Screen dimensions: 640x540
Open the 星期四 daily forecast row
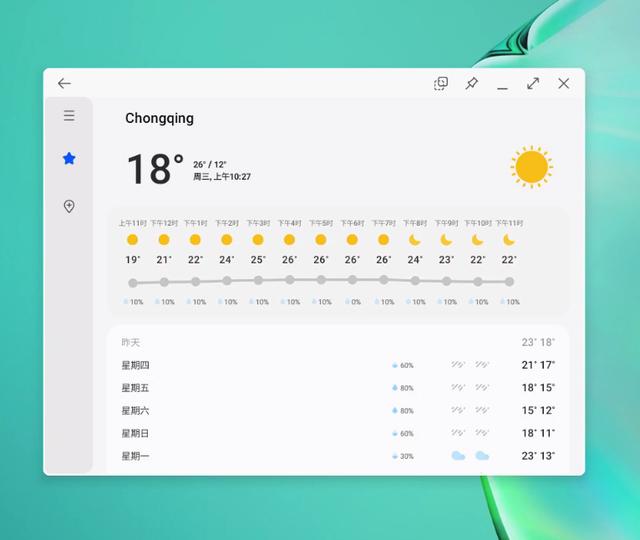(337, 365)
